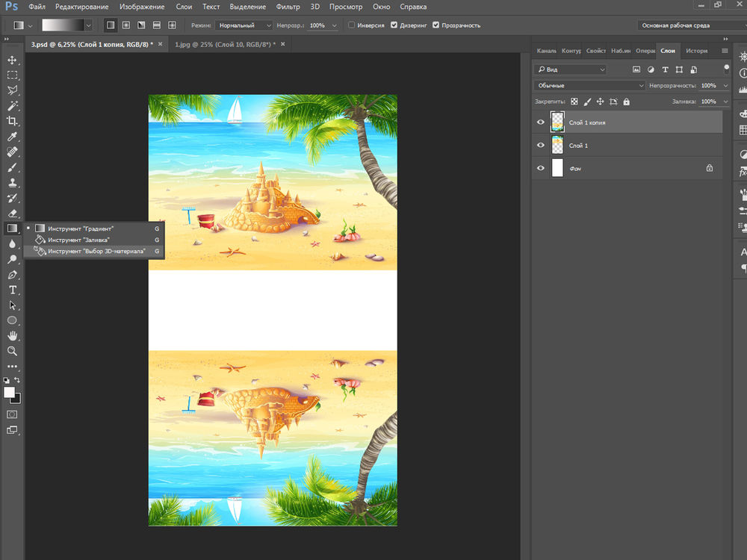Image resolution: width=747 pixels, height=560 pixels.
Task: Choose the radial gradient style icon
Action: point(125,25)
